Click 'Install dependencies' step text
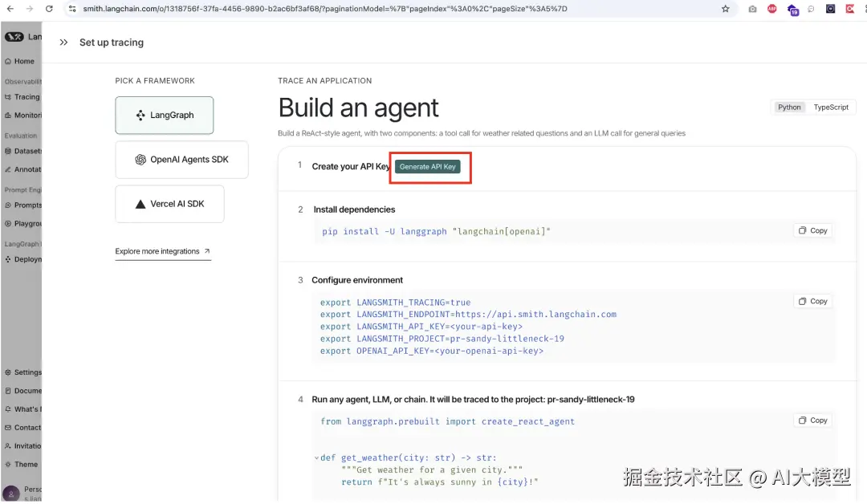 [x=354, y=209]
